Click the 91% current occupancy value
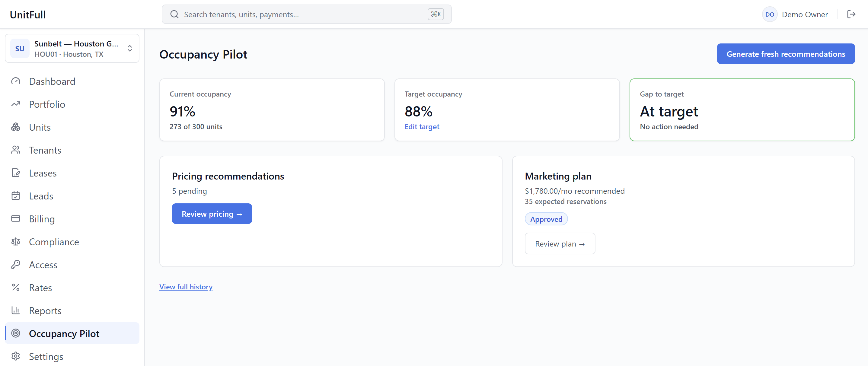The height and width of the screenshot is (366, 868). point(182,111)
